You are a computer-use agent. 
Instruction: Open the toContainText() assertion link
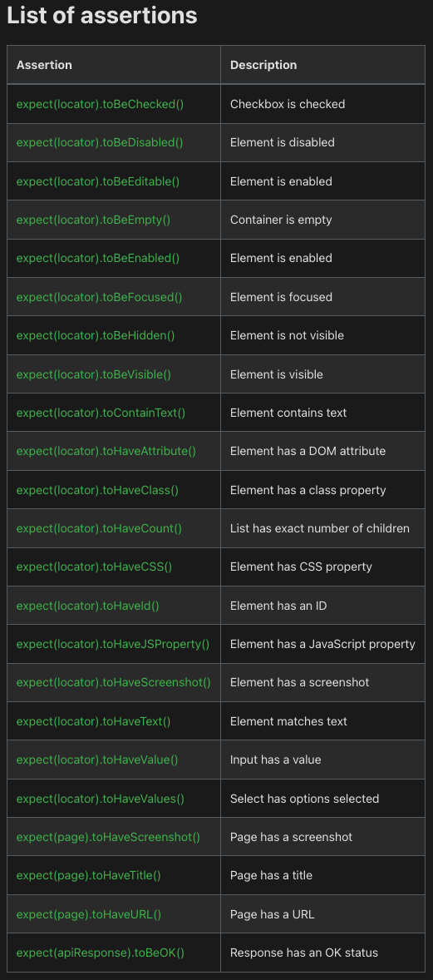pyautogui.click(x=101, y=413)
